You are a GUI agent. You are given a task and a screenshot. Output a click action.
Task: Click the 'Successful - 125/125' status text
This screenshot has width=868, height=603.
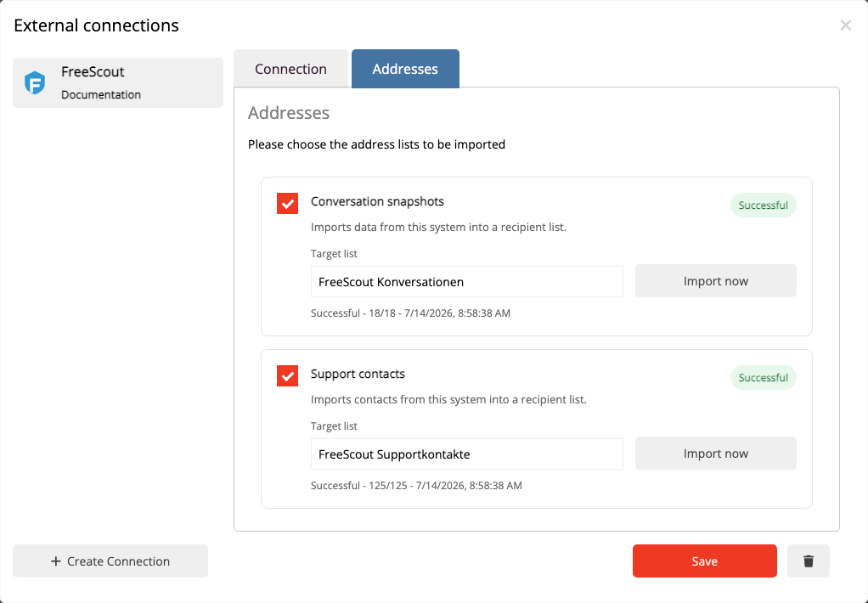point(415,485)
